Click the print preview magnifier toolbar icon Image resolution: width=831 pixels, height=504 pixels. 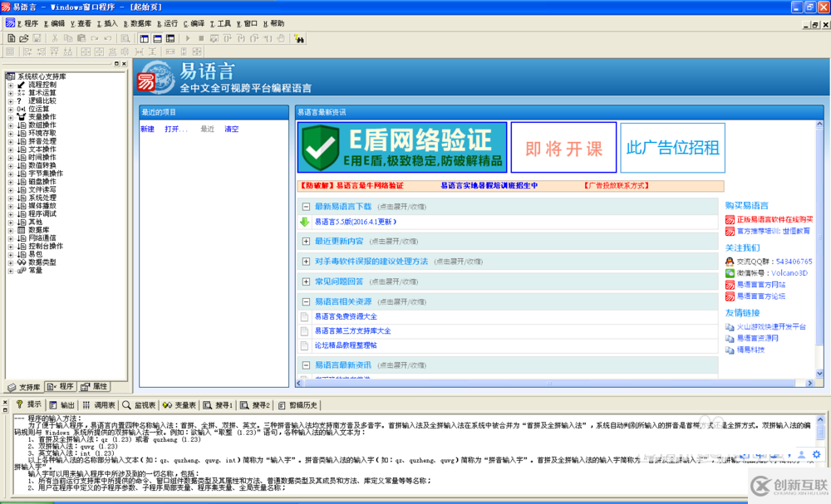125,38
